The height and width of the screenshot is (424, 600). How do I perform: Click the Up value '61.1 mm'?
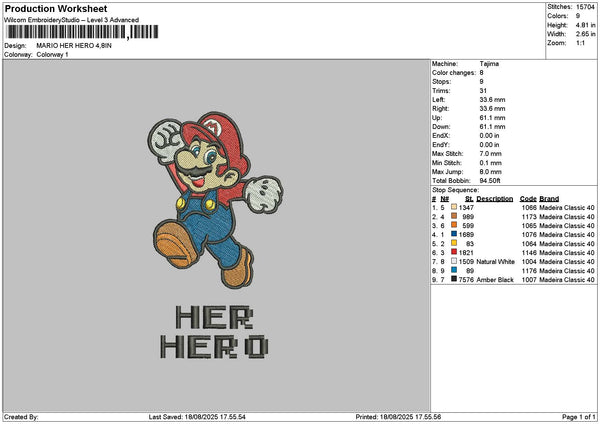(492, 118)
